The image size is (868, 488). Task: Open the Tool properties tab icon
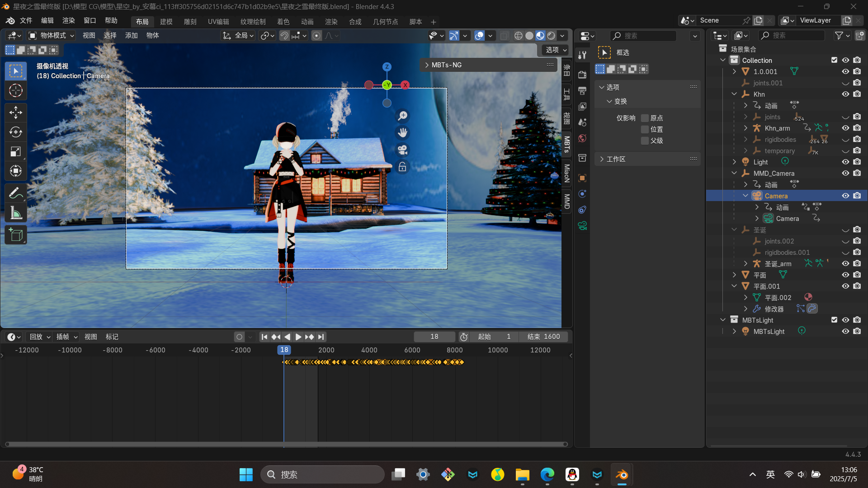point(582,55)
